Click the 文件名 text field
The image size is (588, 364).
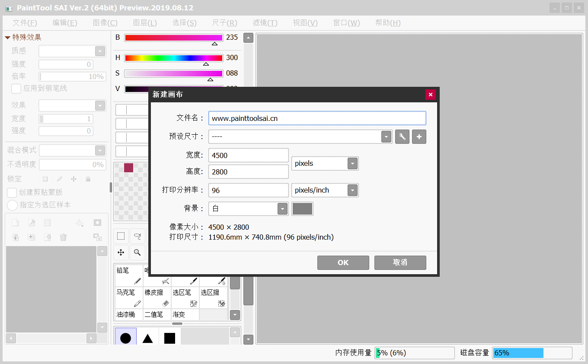[317, 118]
